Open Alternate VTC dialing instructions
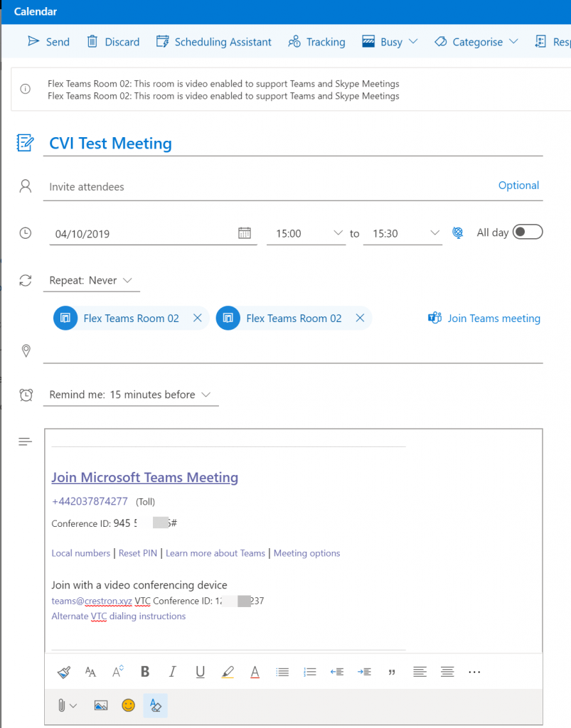 point(118,616)
